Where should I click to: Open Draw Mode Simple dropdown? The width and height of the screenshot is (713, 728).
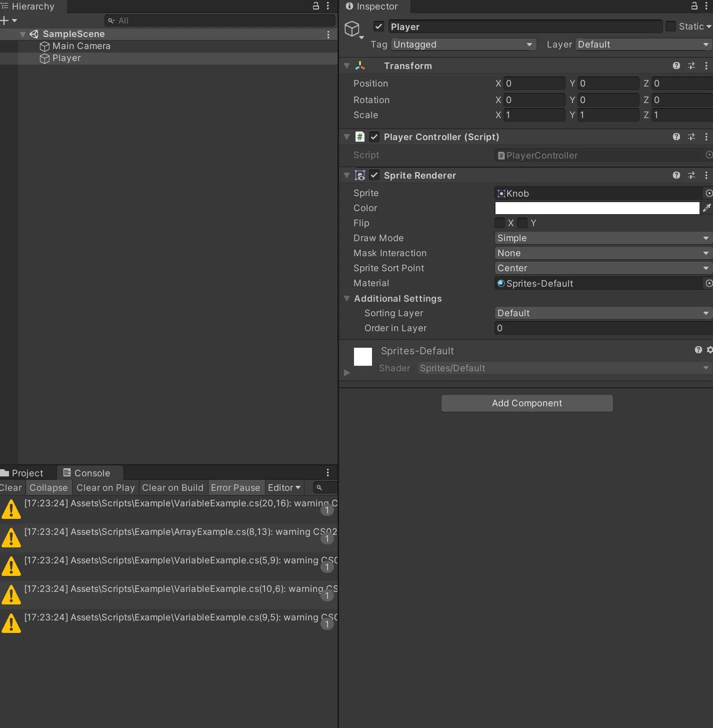click(603, 238)
